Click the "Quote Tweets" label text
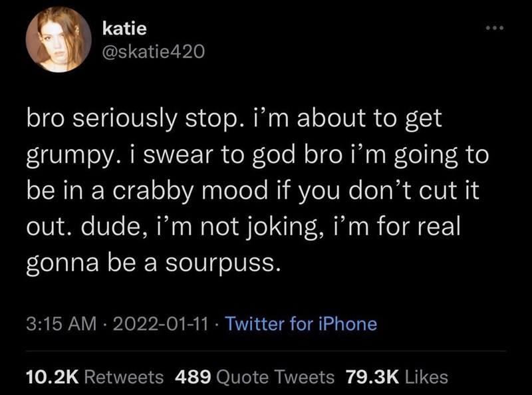The height and width of the screenshot is (395, 532). [275, 377]
